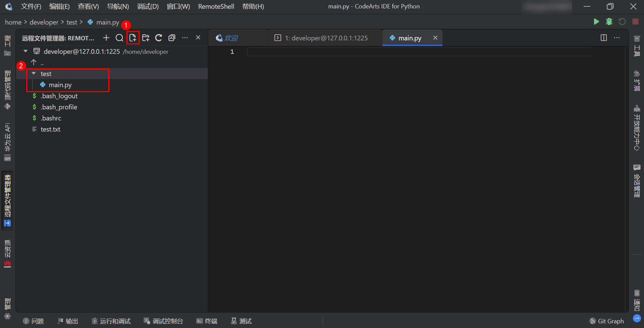
Task: Open the 查看(V) menu
Action: click(x=88, y=6)
